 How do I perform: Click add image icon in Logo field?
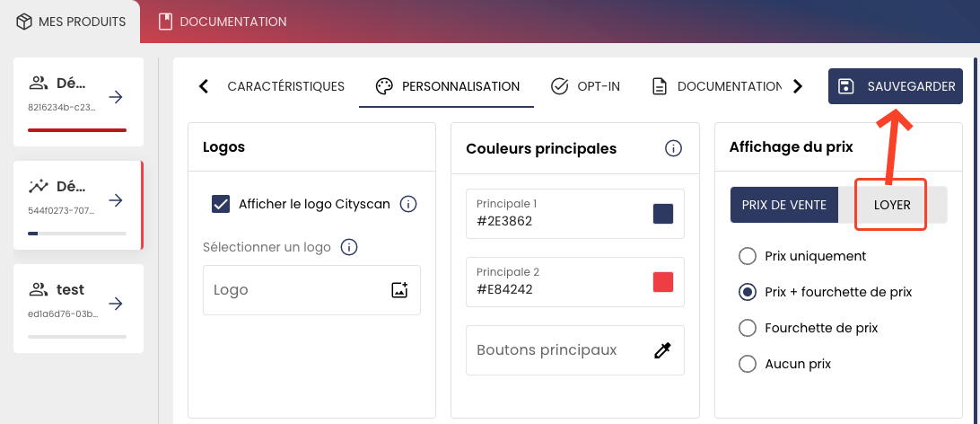[399, 289]
